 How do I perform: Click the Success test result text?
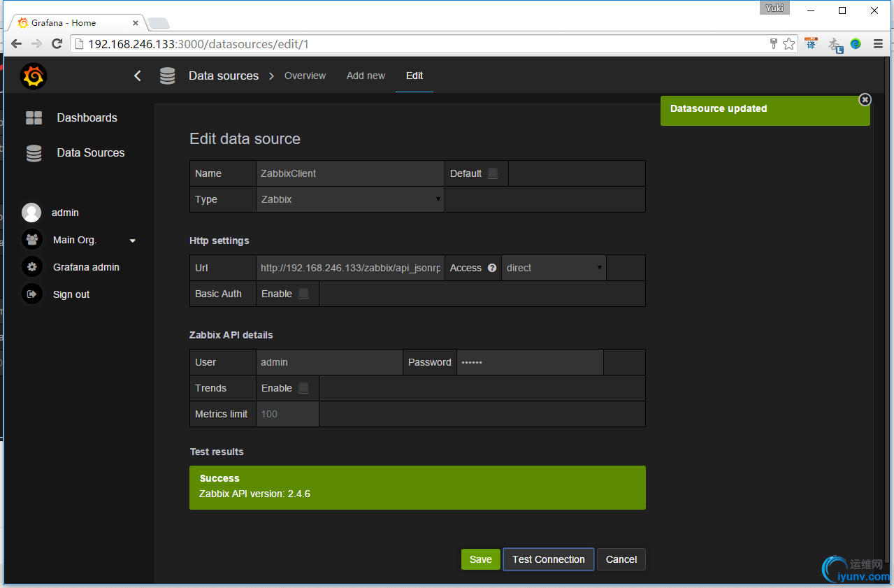click(x=219, y=478)
